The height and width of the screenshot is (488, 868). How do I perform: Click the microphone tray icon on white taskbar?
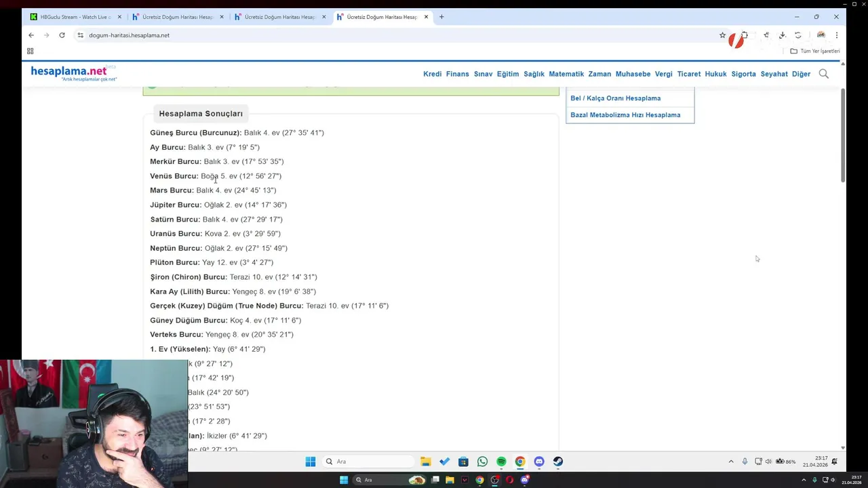[745, 462]
